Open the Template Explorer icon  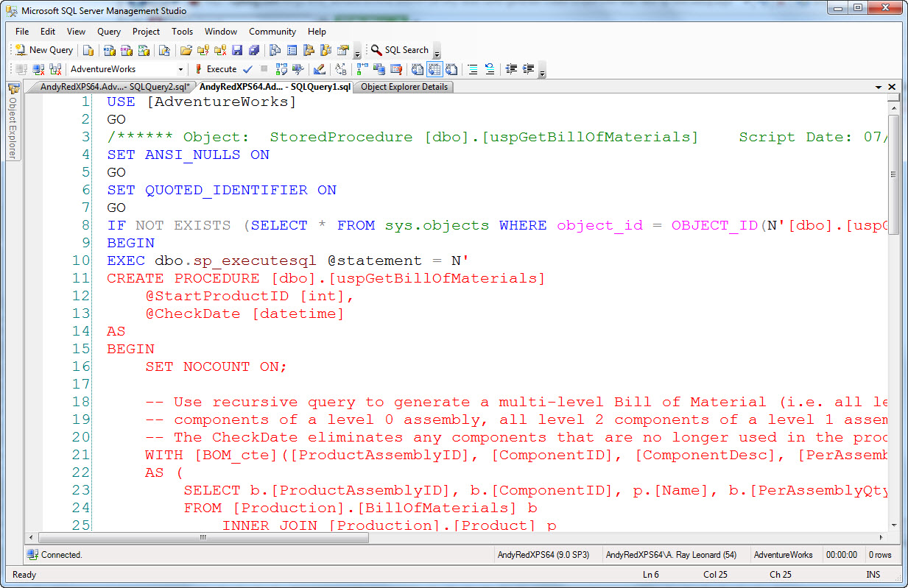pyautogui.click(x=326, y=50)
